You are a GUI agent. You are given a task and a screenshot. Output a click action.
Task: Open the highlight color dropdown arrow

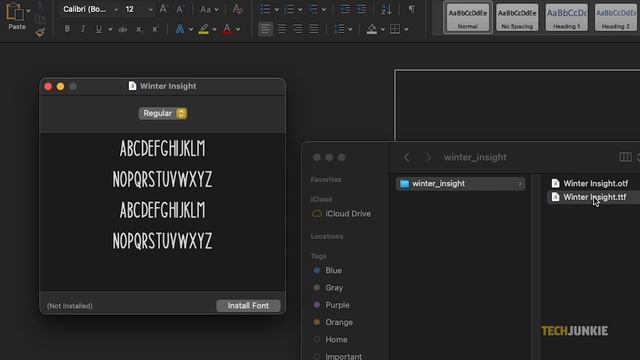tap(214, 29)
